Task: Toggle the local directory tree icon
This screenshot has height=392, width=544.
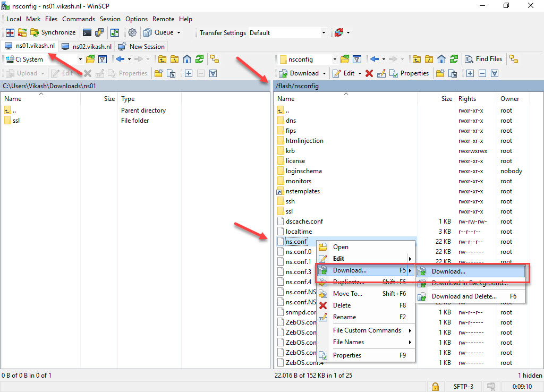Action: tap(215, 59)
